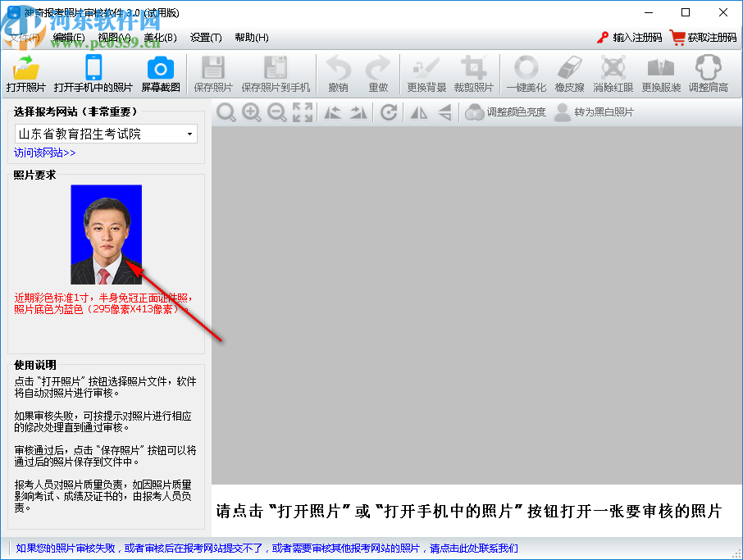Click Enter Registration Code (输入注册码)
Screen dimensions: 743x560
[x=629, y=38]
